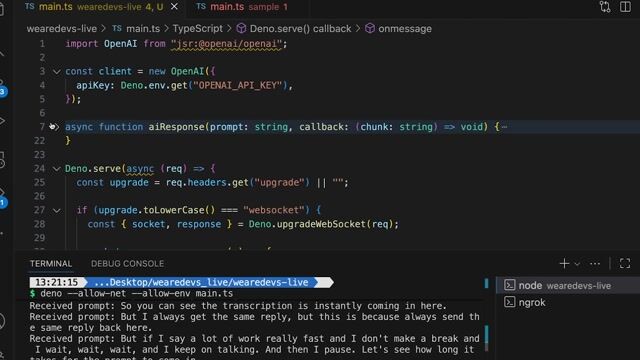Click the ellipsis fold marker ending line 7

[x=504, y=127]
